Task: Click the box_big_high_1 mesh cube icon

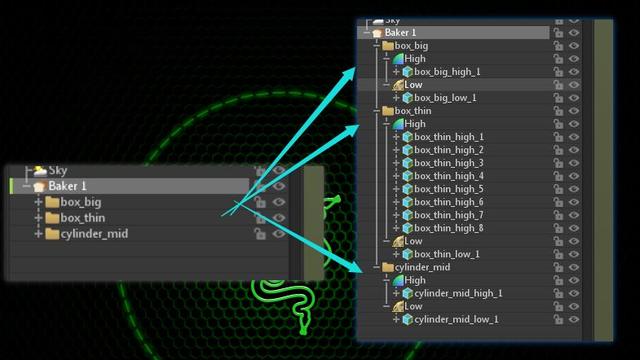Action: [407, 72]
